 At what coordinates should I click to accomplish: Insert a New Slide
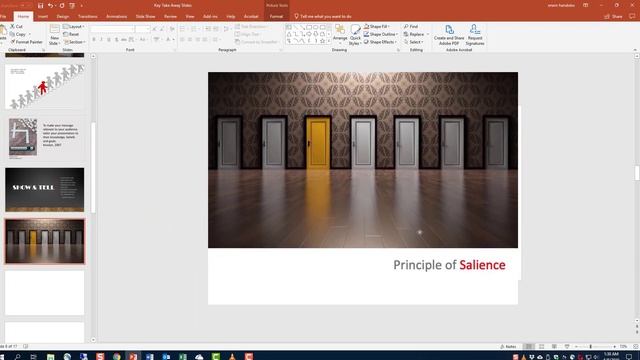54,35
